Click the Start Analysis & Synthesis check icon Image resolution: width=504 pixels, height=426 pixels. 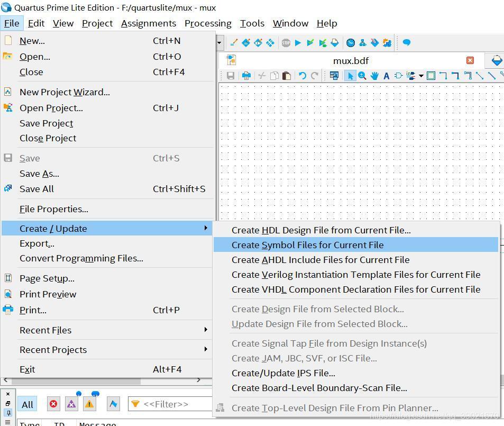coord(310,43)
